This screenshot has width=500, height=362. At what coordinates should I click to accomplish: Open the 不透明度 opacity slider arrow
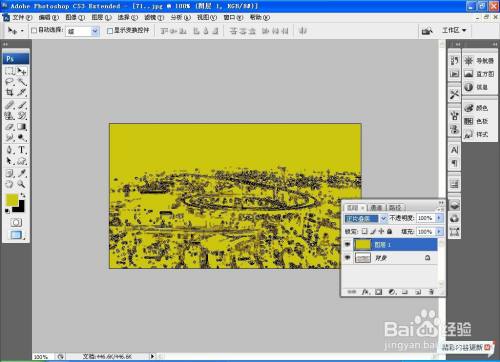[439, 218]
